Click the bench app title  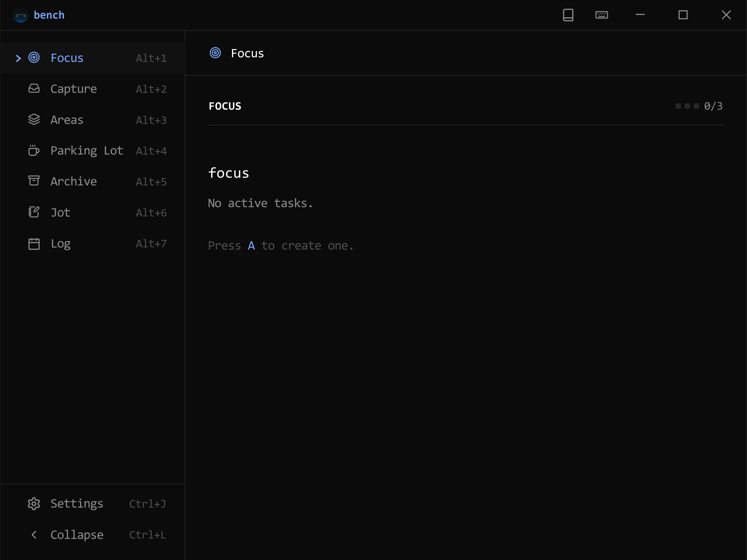[49, 15]
